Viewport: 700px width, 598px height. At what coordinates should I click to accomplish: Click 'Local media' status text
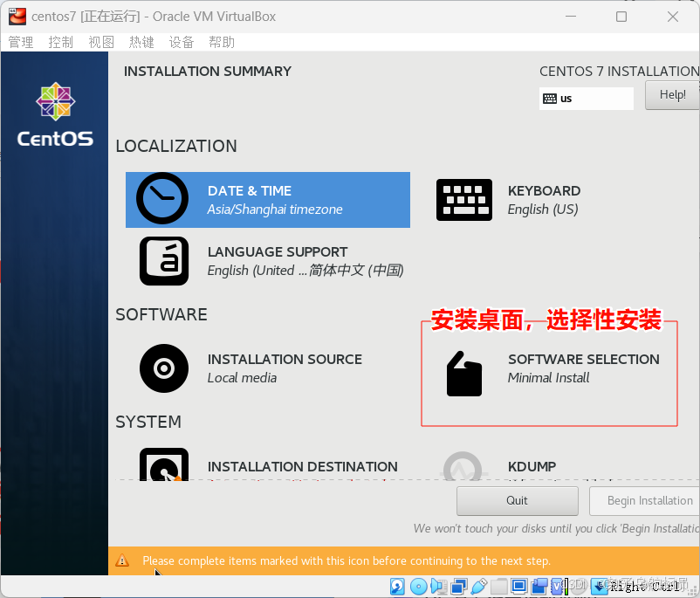coord(242,378)
